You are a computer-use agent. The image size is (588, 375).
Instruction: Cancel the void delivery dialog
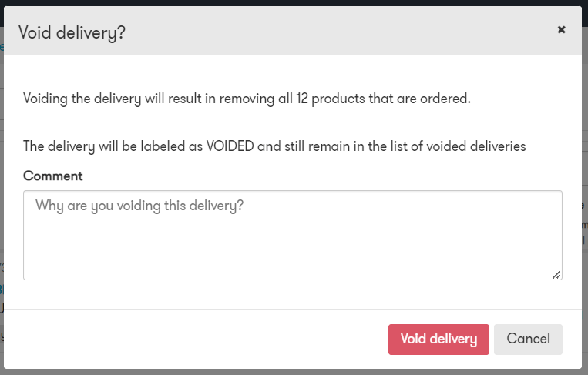coord(528,340)
